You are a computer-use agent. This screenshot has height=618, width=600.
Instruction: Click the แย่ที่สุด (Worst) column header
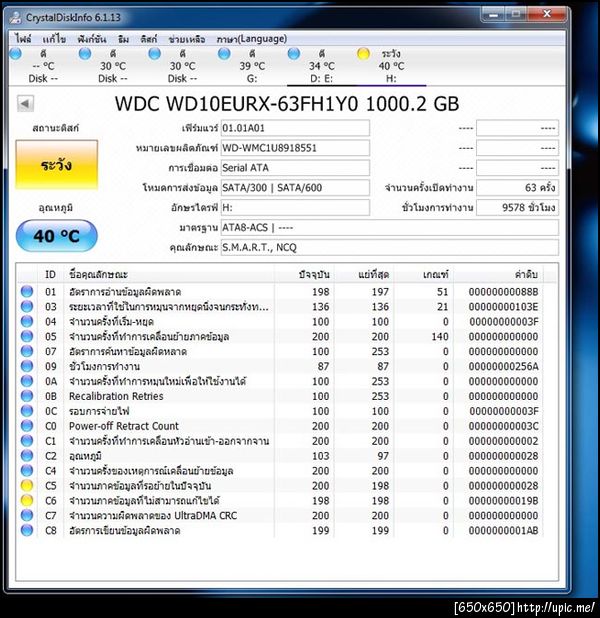click(363, 274)
